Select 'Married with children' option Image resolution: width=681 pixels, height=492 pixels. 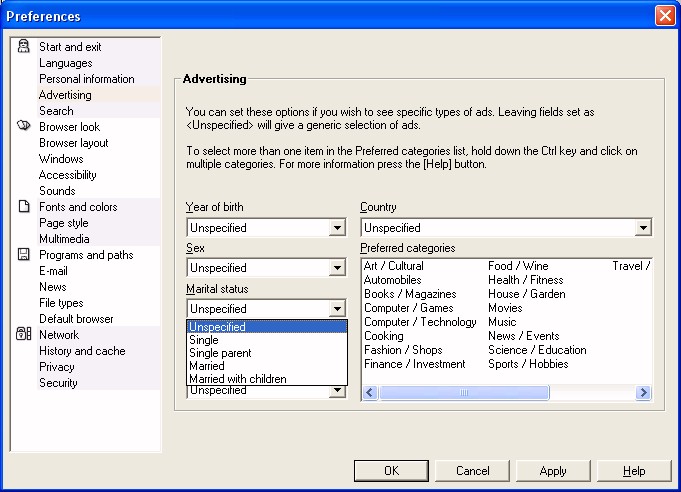[x=238, y=379]
